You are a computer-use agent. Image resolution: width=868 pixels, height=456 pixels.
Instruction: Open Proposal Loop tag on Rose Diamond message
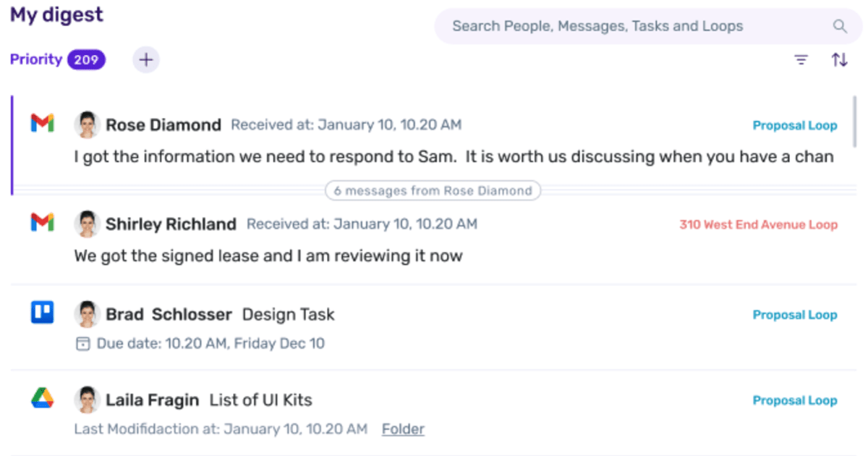pyautogui.click(x=795, y=125)
